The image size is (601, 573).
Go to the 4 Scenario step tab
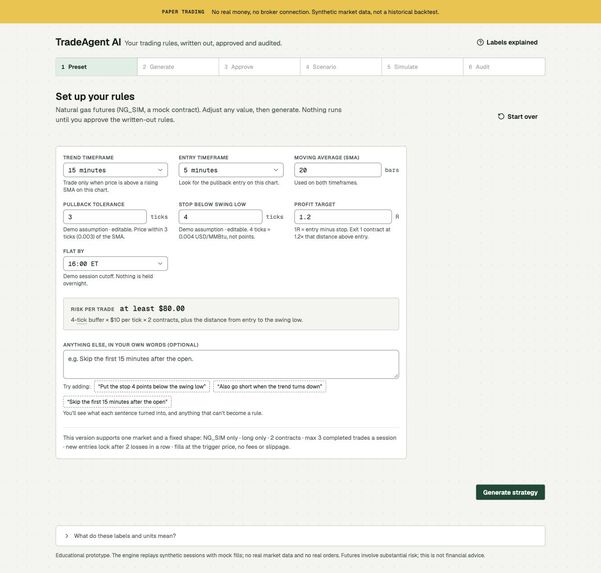tap(341, 67)
